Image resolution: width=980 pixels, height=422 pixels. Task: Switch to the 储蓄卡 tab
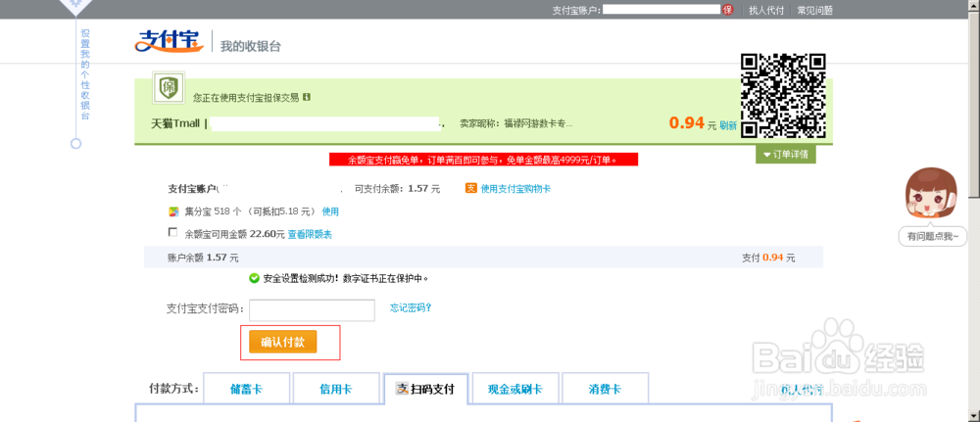246,389
